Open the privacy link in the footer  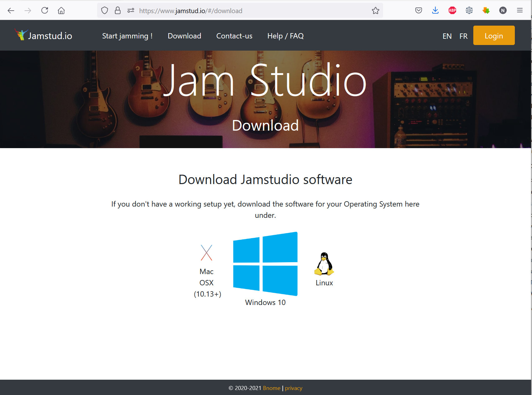293,388
